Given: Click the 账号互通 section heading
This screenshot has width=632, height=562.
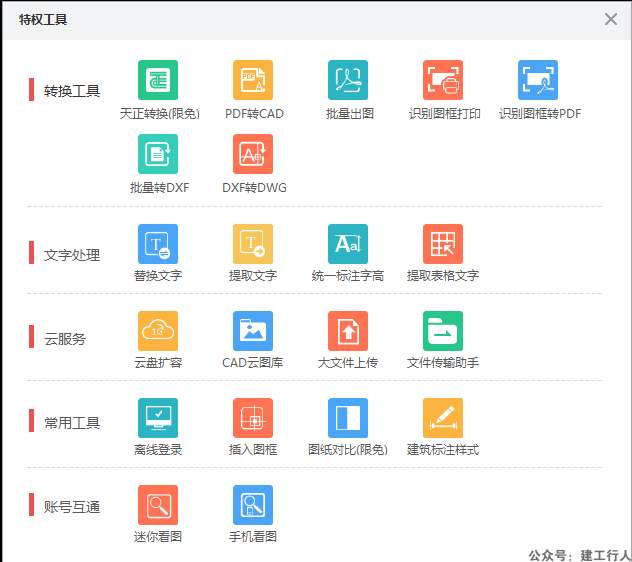Looking at the screenshot, I should pyautogui.click(x=72, y=507).
